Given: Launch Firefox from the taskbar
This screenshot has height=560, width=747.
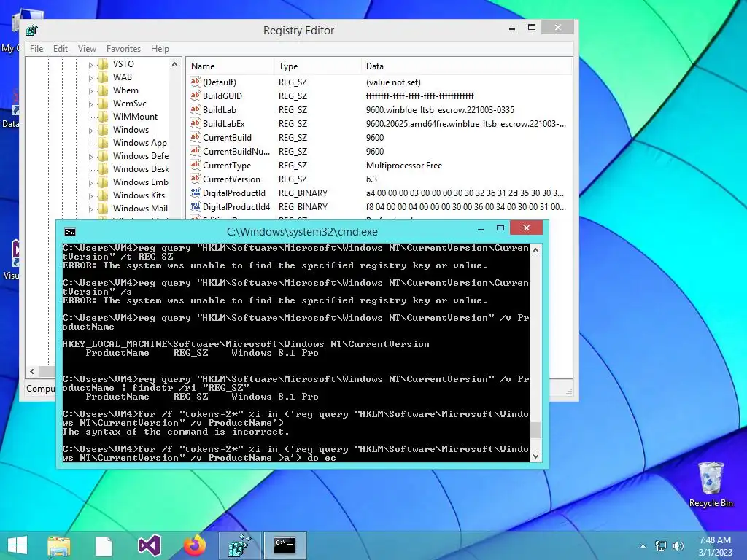Looking at the screenshot, I should tap(195, 545).
